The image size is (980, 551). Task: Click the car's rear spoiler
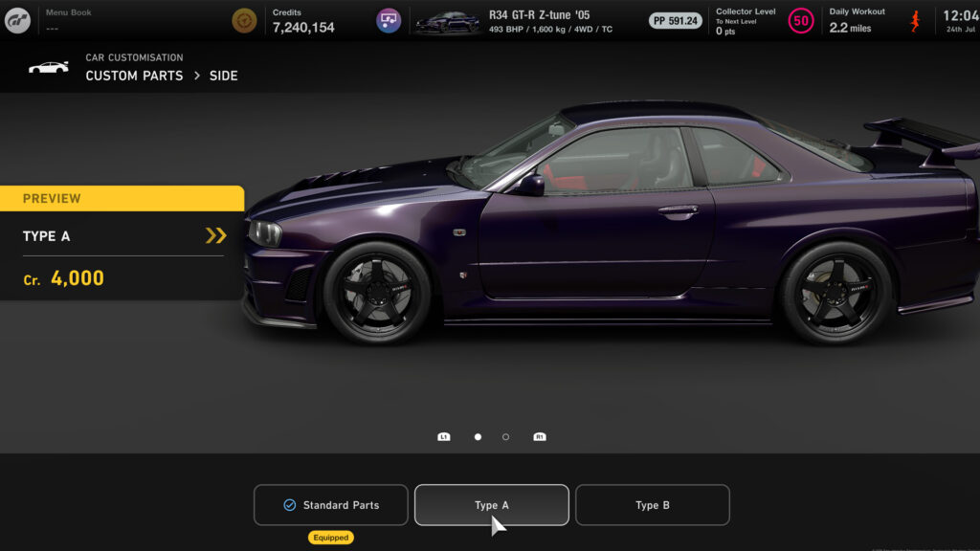(924, 141)
